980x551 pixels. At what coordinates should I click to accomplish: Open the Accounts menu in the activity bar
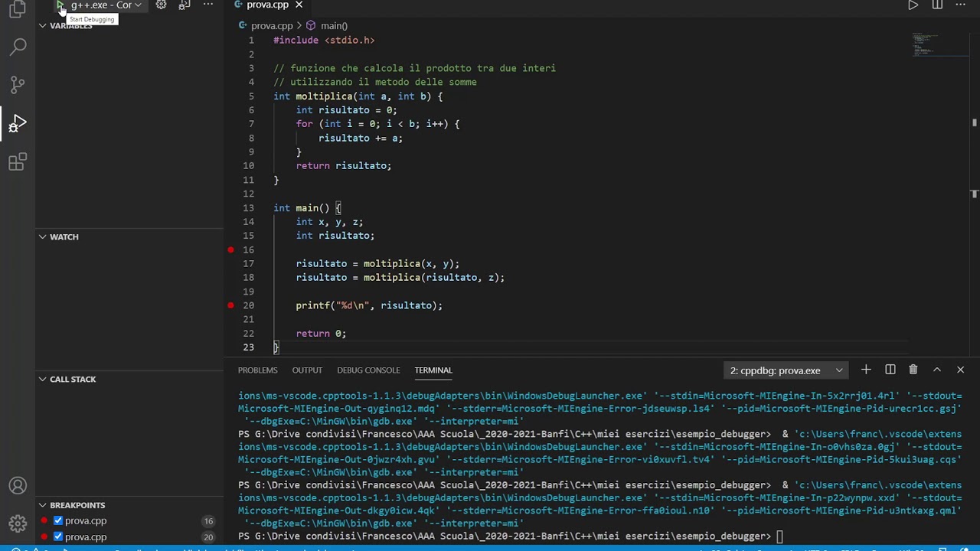point(18,486)
